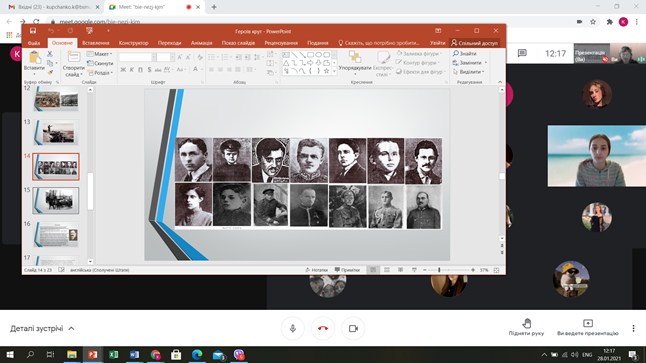Viewport: 646px width, 363px height.
Task: Toggle Underline formatting (П)
Action: (x=140, y=70)
